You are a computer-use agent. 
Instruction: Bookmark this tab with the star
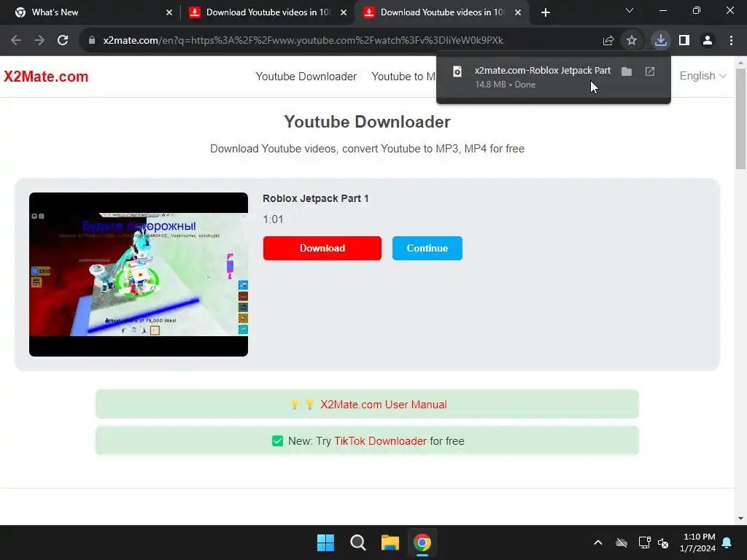click(632, 41)
